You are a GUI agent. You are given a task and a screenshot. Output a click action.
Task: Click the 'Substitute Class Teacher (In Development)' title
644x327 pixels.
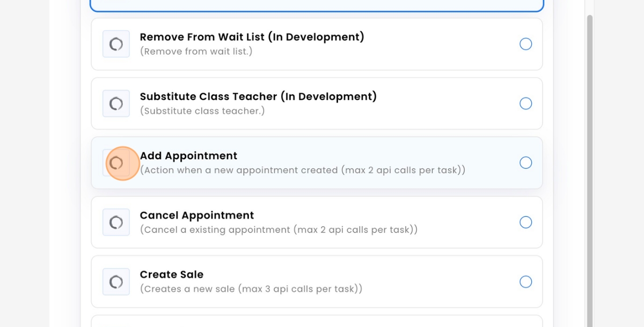pyautogui.click(x=258, y=96)
